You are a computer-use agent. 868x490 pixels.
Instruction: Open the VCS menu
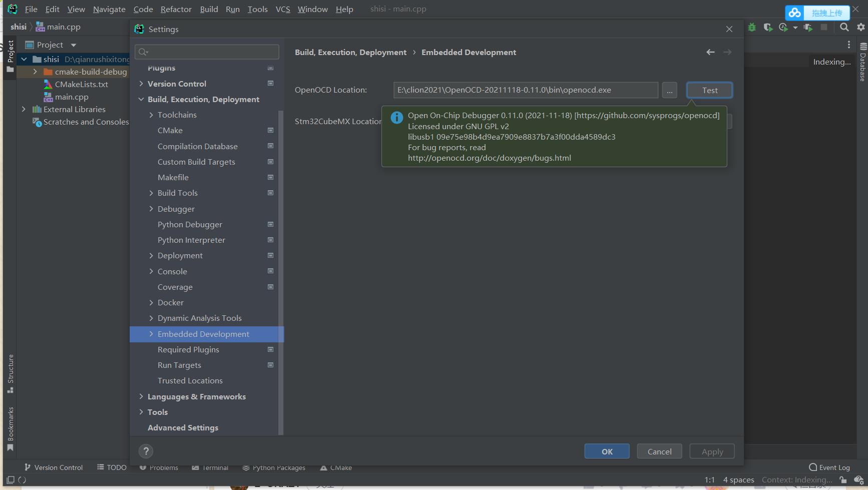[x=283, y=9]
